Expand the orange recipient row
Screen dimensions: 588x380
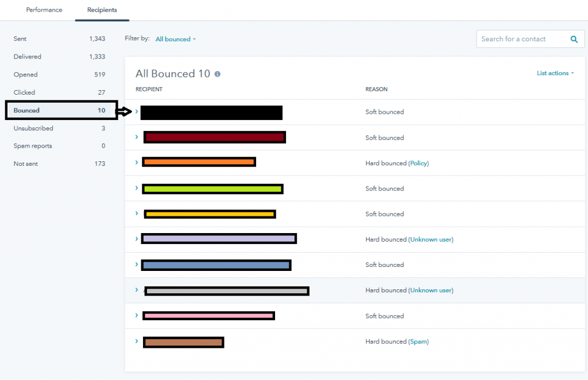click(137, 162)
